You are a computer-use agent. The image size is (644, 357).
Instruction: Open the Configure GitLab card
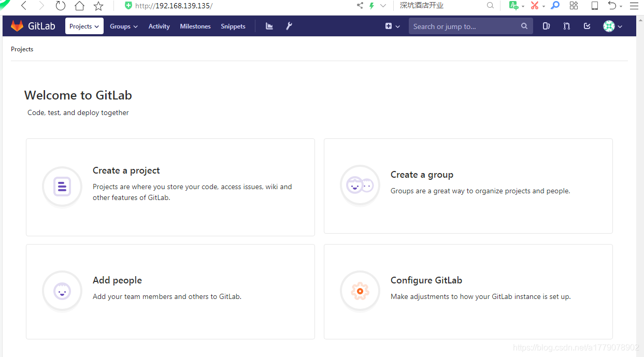click(x=468, y=292)
